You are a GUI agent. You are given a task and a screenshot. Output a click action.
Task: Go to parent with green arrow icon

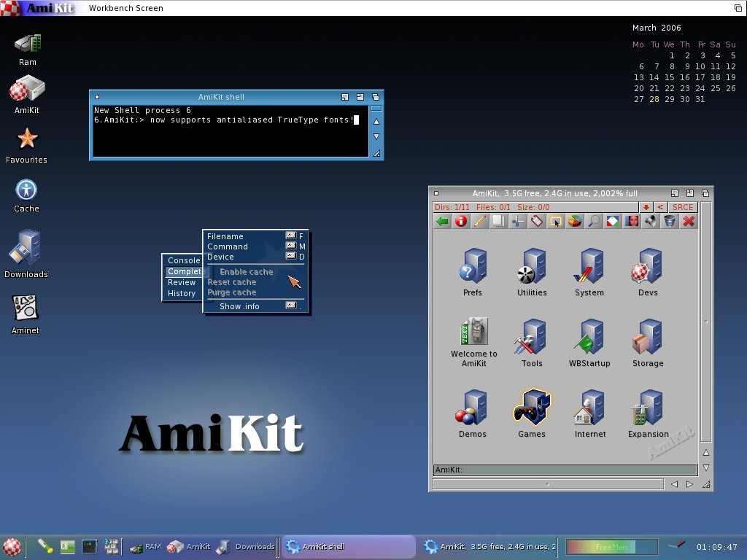click(442, 221)
